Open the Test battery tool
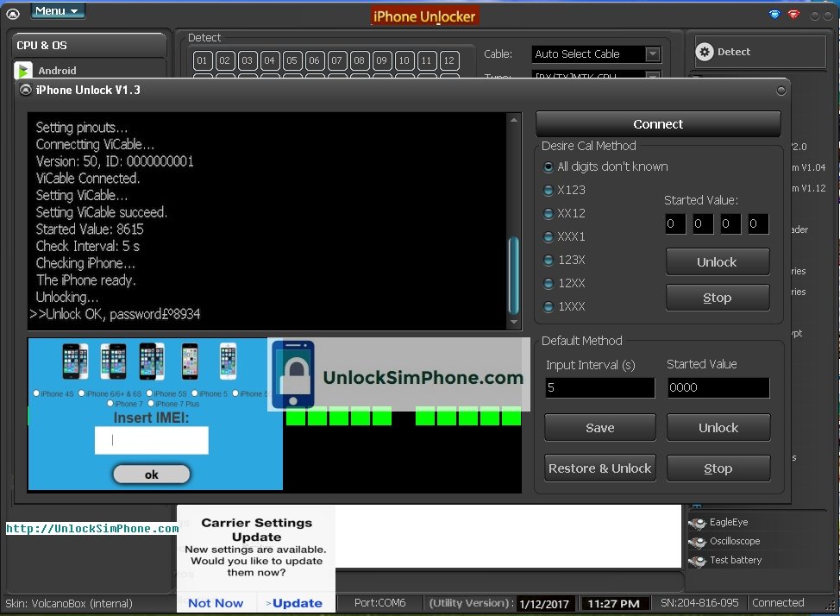This screenshot has height=616, width=840. point(735,560)
